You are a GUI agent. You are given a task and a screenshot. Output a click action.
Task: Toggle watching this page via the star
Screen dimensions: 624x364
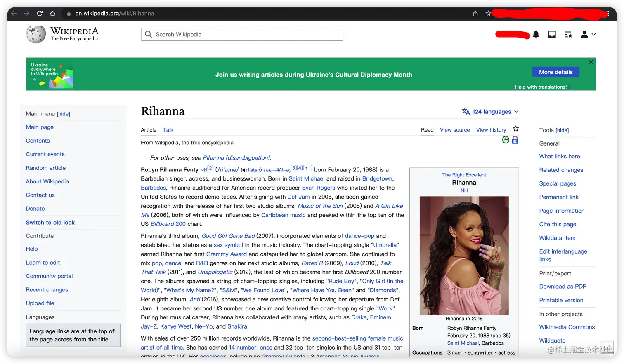[x=516, y=128]
